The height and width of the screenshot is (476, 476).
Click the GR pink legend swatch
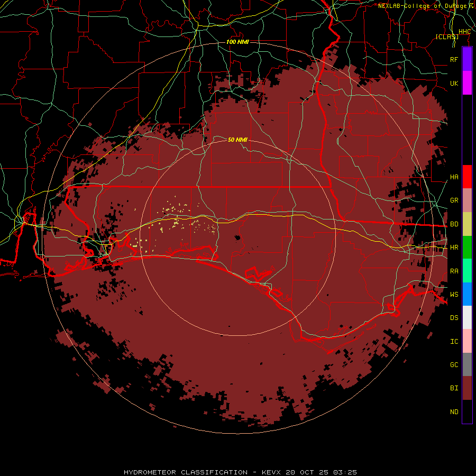pyautogui.click(x=467, y=200)
